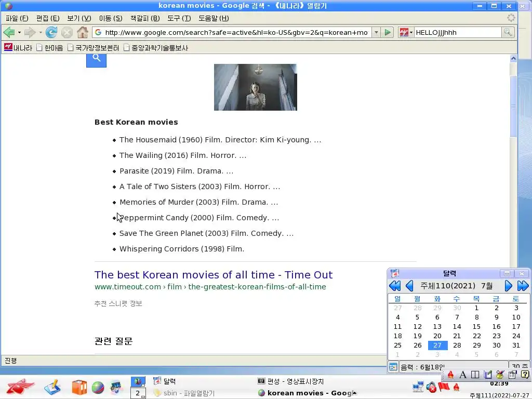
Task: Click the browser vertical scrollbar thumb
Action: [513, 106]
